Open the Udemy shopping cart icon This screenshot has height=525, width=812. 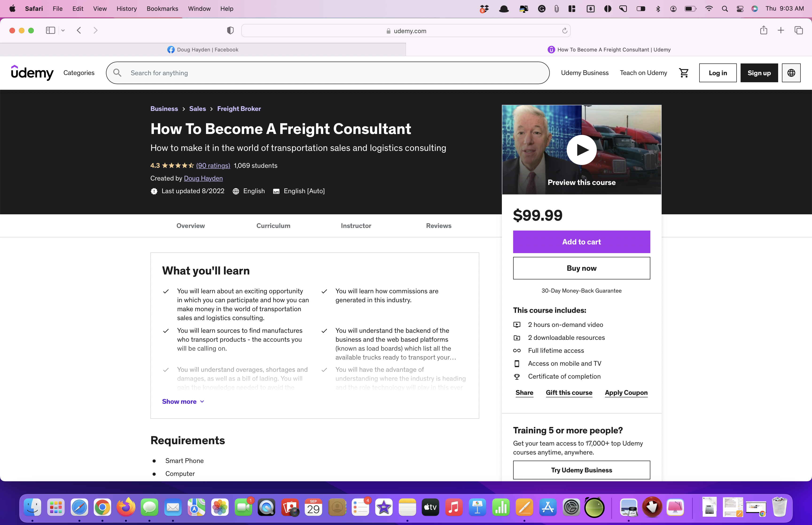point(683,73)
